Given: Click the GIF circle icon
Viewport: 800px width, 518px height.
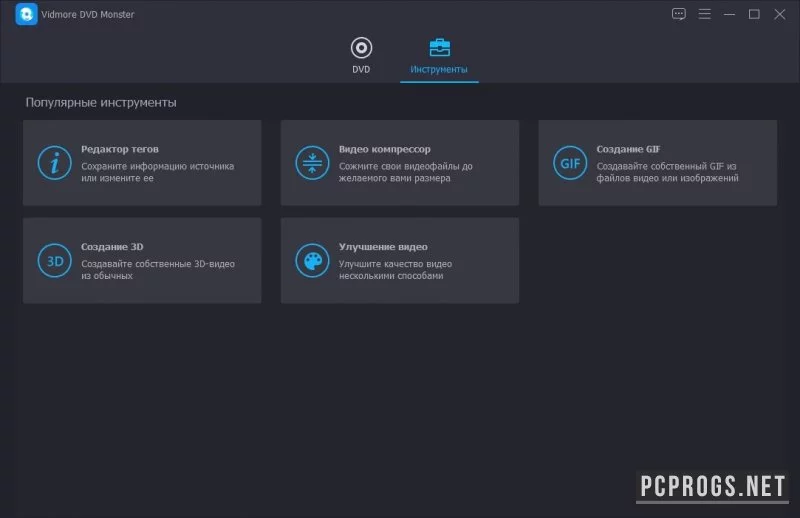Looking at the screenshot, I should tap(570, 163).
